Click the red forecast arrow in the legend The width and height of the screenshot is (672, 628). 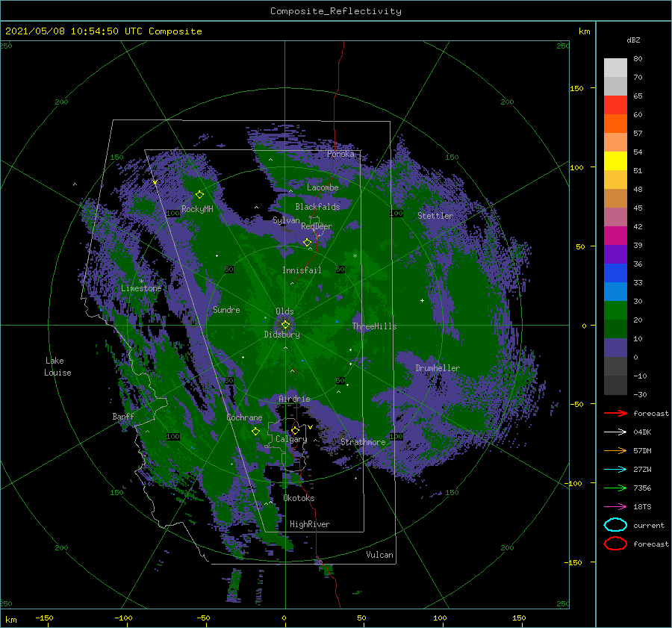pos(615,413)
